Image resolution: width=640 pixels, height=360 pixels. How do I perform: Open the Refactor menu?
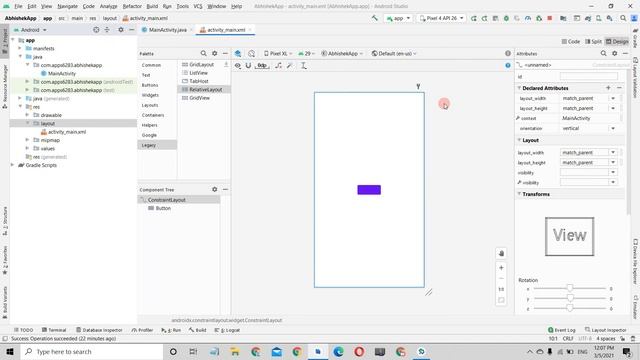tap(132, 6)
